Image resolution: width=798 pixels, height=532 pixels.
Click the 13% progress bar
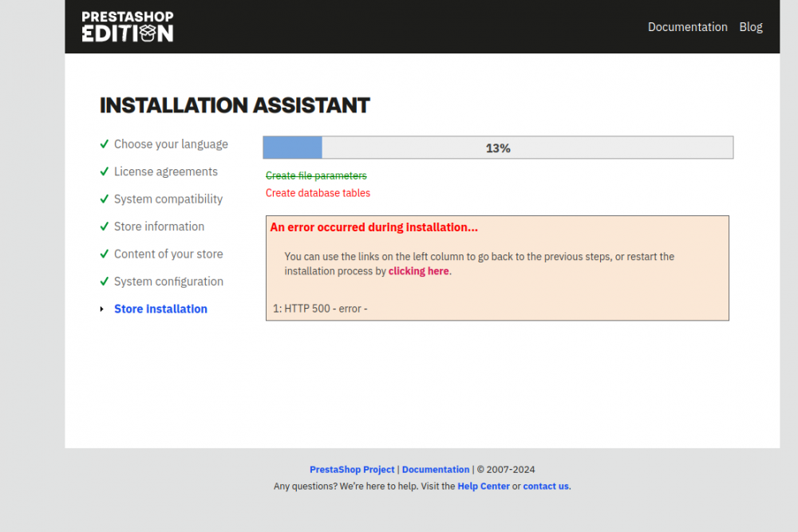(x=498, y=148)
